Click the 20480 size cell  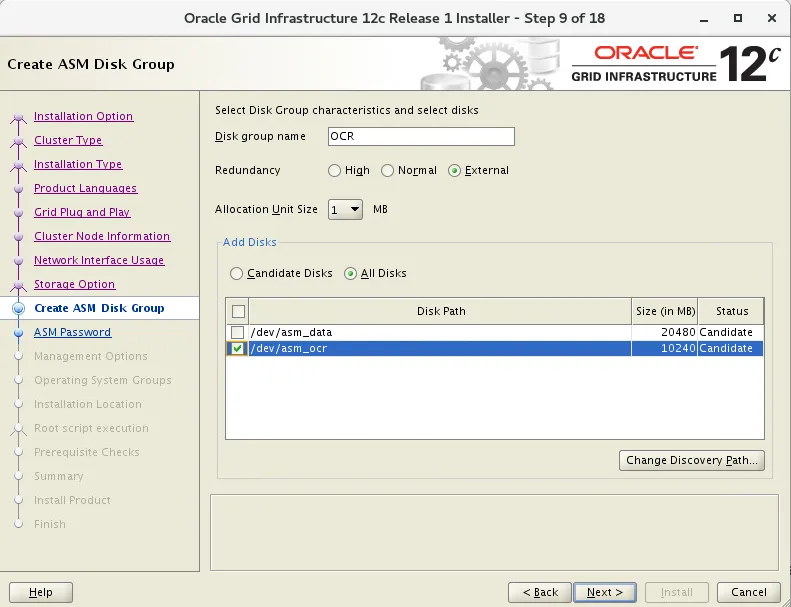[665, 332]
